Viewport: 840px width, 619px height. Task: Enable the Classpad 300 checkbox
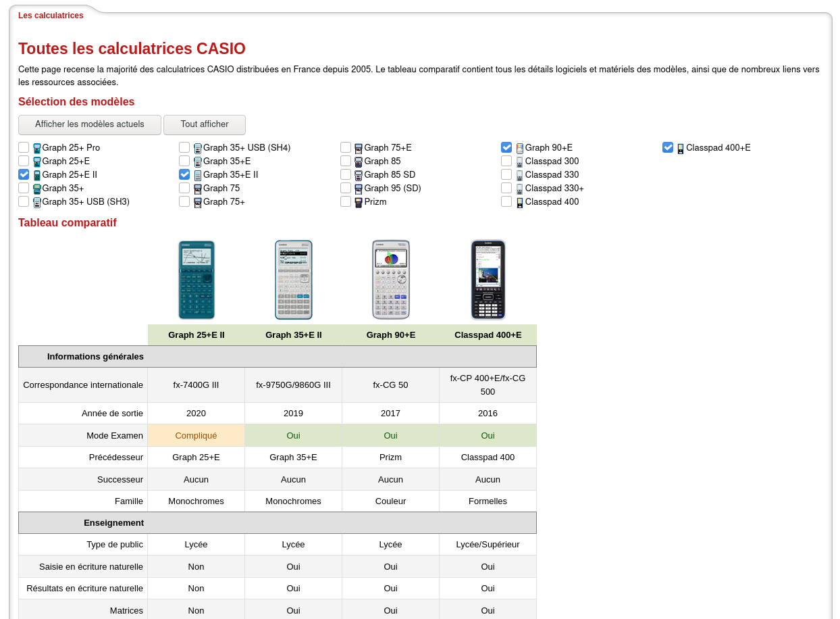point(506,161)
